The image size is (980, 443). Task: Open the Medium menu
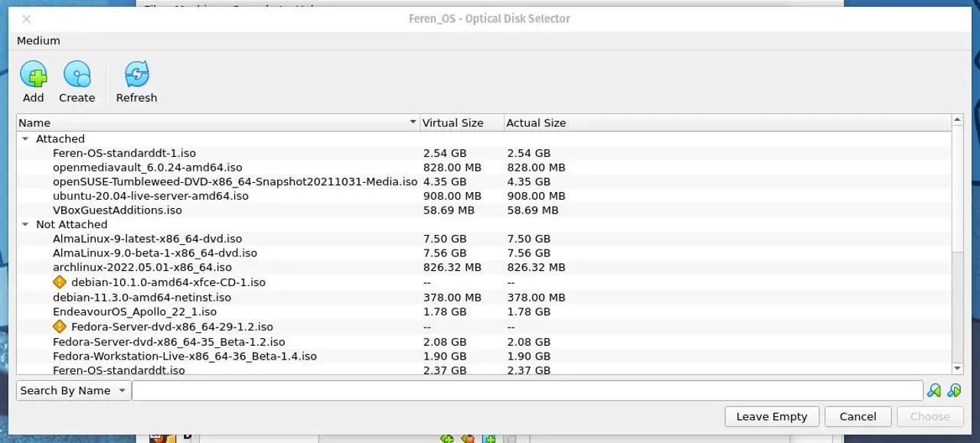point(38,41)
